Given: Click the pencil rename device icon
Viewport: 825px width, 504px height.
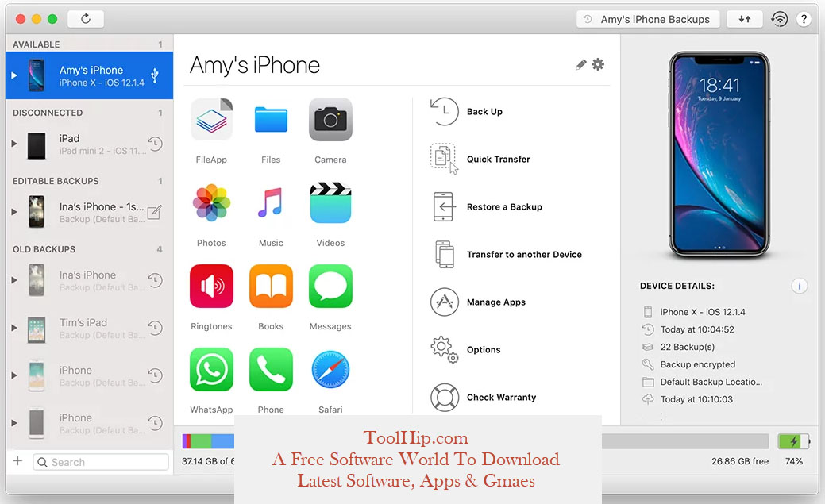Looking at the screenshot, I should pyautogui.click(x=581, y=65).
